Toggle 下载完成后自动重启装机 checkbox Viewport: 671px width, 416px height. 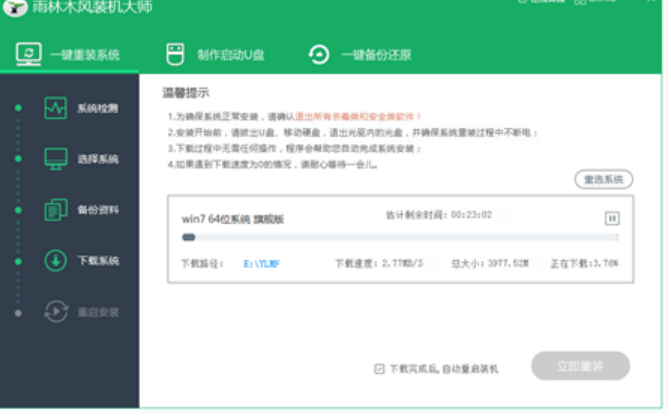[x=379, y=368]
